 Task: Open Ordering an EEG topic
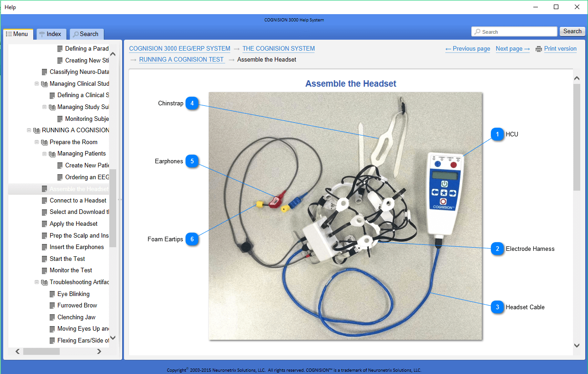pyautogui.click(x=87, y=177)
